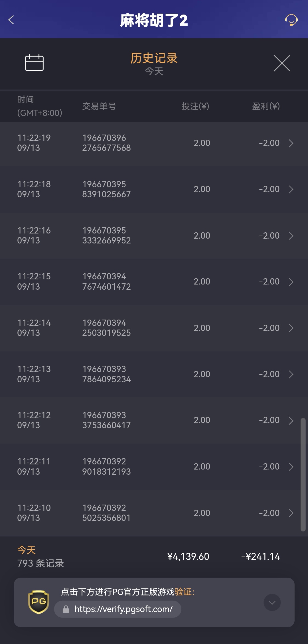Click the orange 验证 link text
308x644 pixels.
point(183,592)
